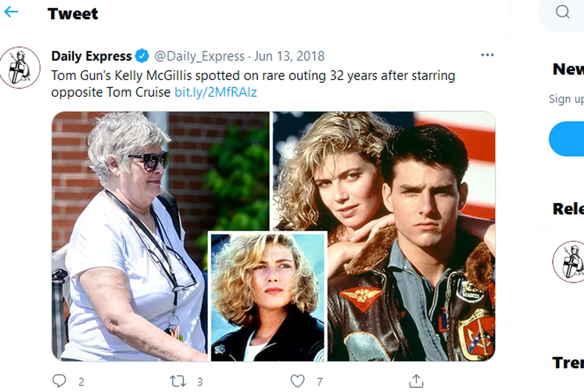The width and height of the screenshot is (584, 392).
Task: Share the tweet via the upload icon
Action: click(416, 381)
